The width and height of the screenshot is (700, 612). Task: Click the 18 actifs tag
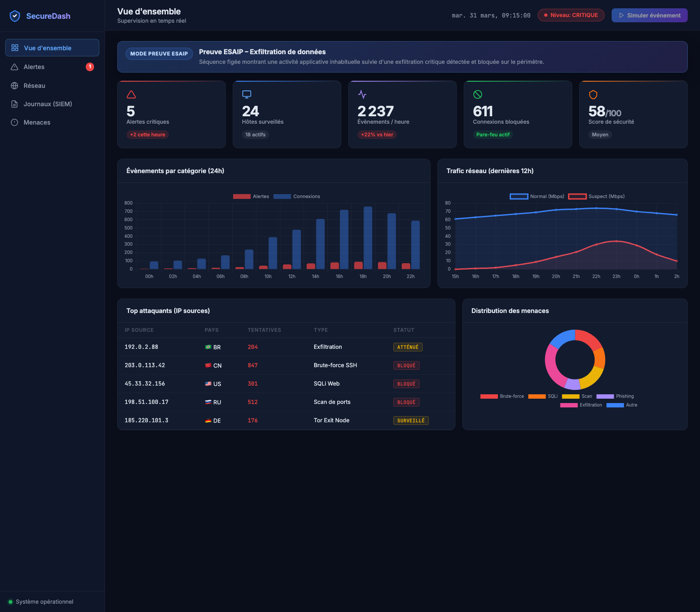pos(255,135)
